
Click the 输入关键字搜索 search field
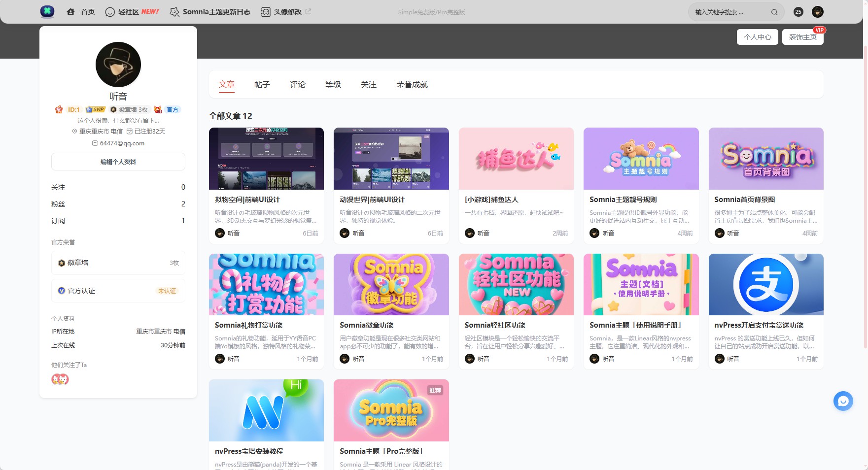736,12
